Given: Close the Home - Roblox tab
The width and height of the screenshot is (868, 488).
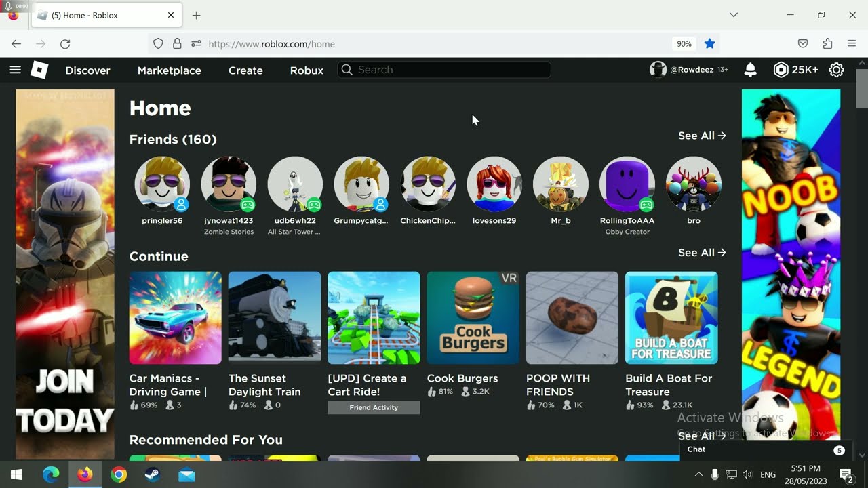Looking at the screenshot, I should coord(171,15).
